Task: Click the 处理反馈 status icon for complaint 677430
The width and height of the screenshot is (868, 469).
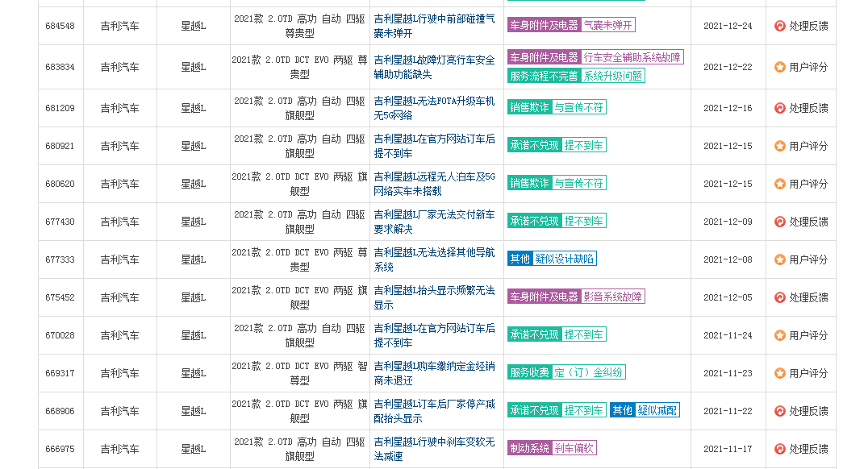Action: pos(779,222)
